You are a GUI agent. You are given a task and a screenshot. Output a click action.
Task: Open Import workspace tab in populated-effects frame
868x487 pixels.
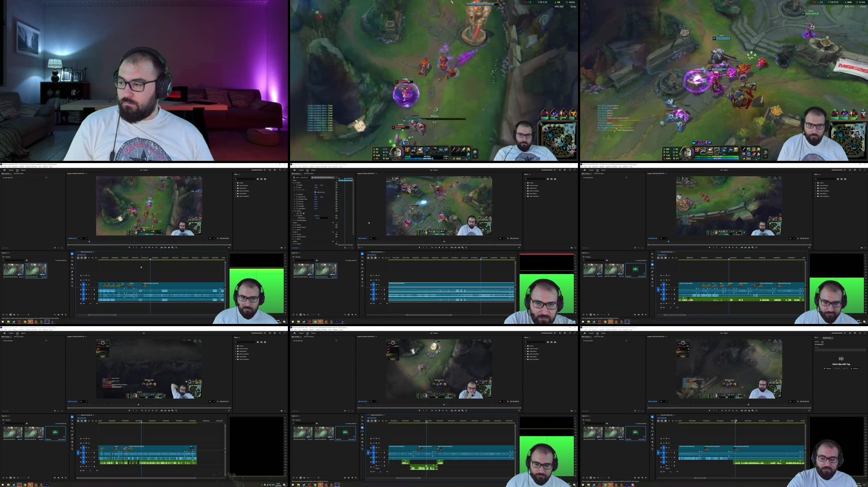click(x=301, y=170)
